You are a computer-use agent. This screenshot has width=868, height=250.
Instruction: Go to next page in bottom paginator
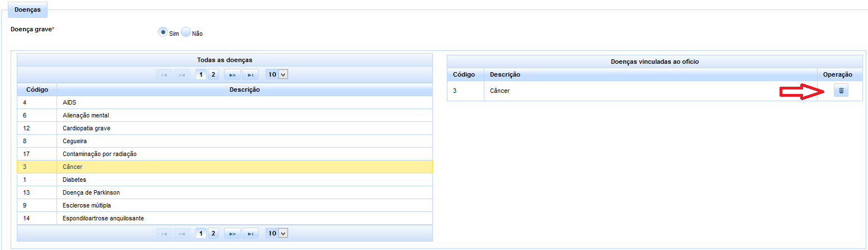tap(232, 233)
